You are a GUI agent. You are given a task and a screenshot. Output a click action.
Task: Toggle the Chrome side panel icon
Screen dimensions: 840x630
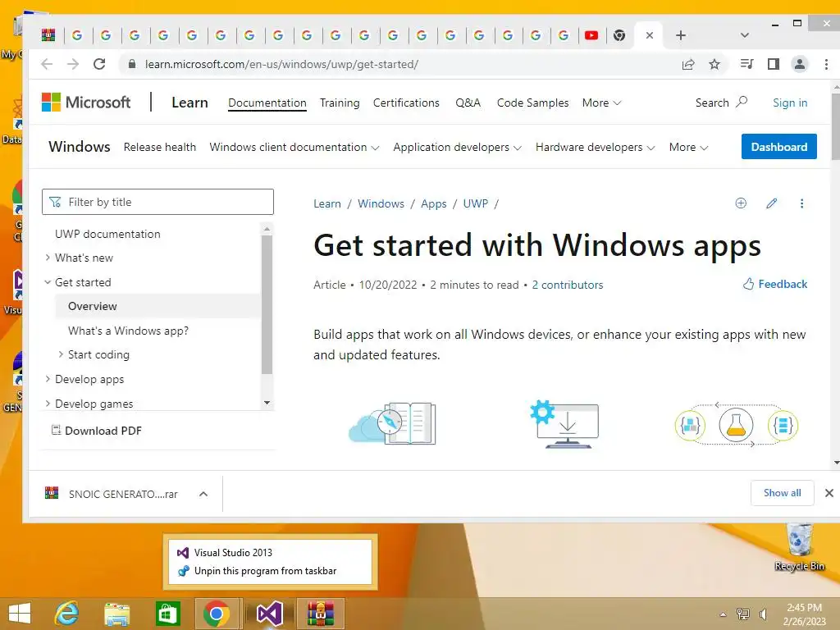coord(773,64)
